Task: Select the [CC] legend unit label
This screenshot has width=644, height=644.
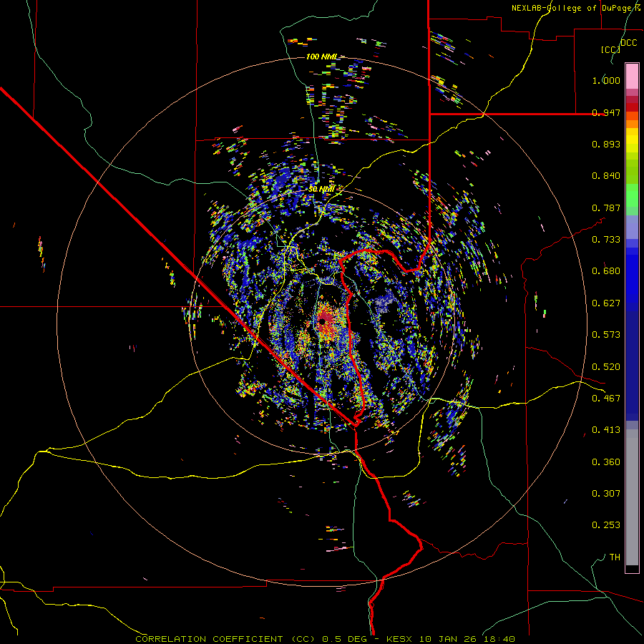Action: pyautogui.click(x=610, y=49)
